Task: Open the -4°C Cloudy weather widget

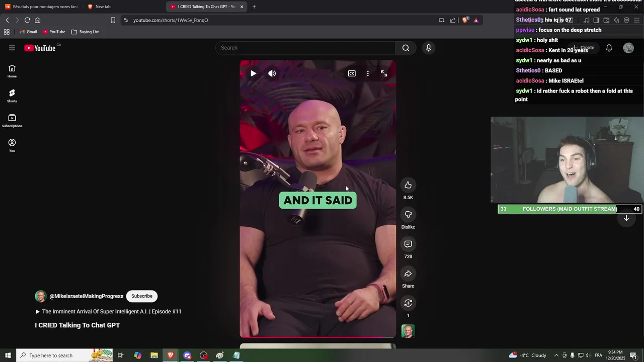Action: (x=527, y=355)
